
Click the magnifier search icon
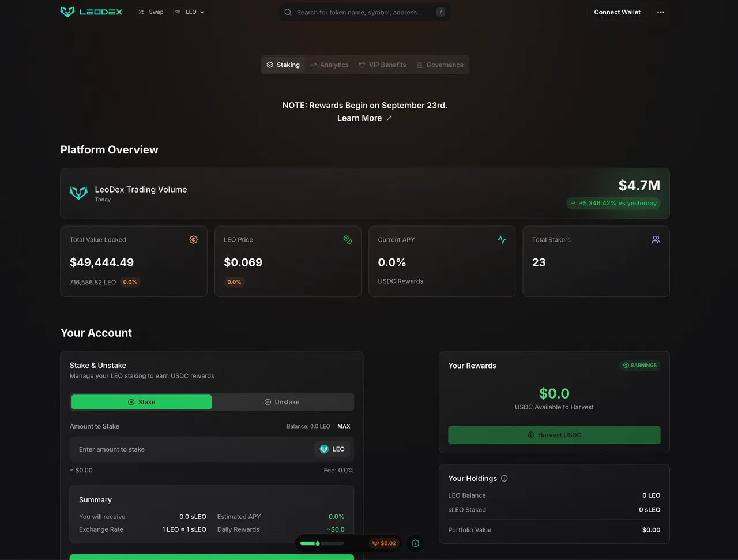(x=288, y=12)
